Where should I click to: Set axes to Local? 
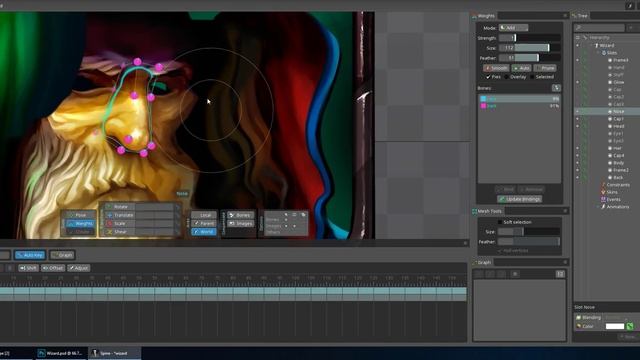[204, 215]
